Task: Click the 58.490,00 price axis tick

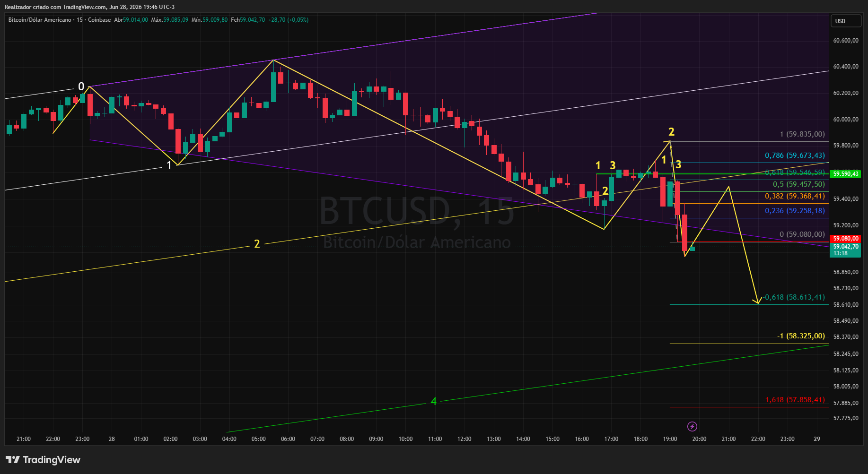Action: (x=846, y=321)
